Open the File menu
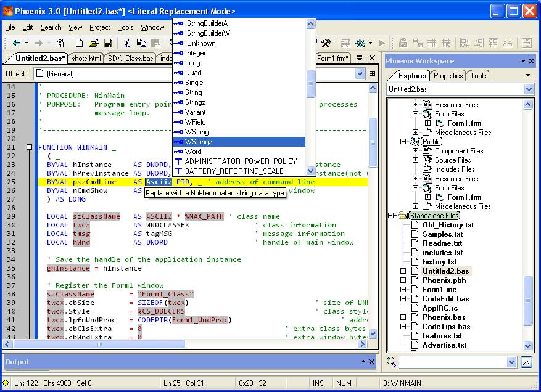This screenshot has height=392, width=541. pyautogui.click(x=10, y=27)
